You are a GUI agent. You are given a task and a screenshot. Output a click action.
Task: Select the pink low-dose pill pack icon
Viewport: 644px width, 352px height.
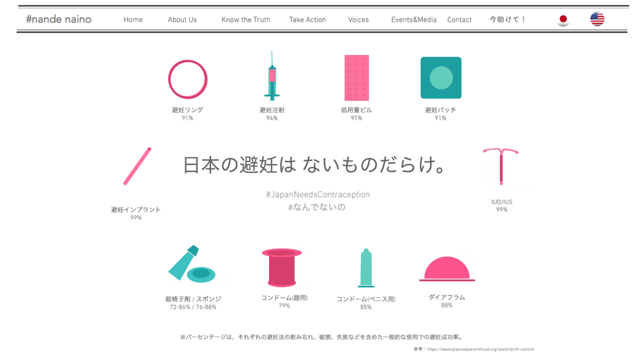tap(356, 78)
